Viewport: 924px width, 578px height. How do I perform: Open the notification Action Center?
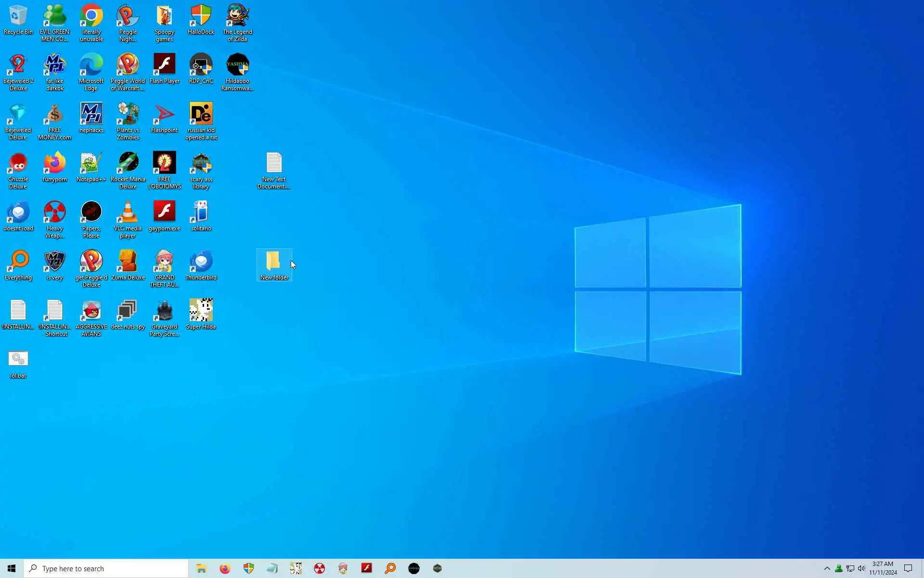908,568
